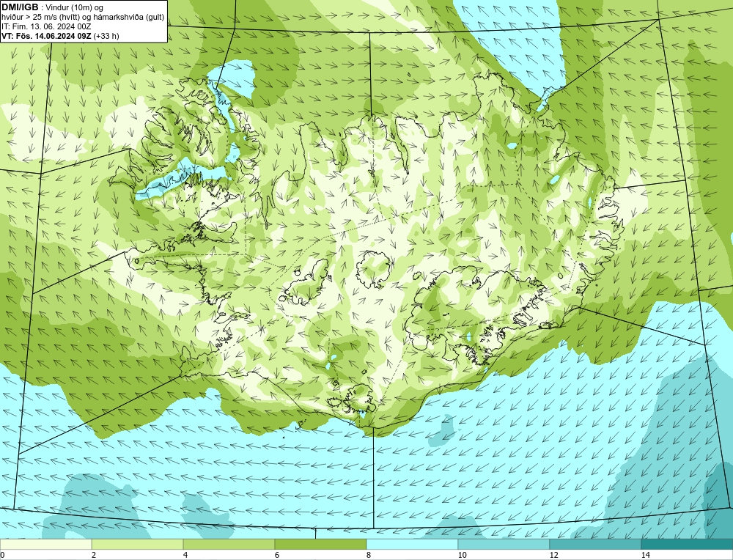Click the legend label '10'
Screen dimensions: 733x560
463,555
